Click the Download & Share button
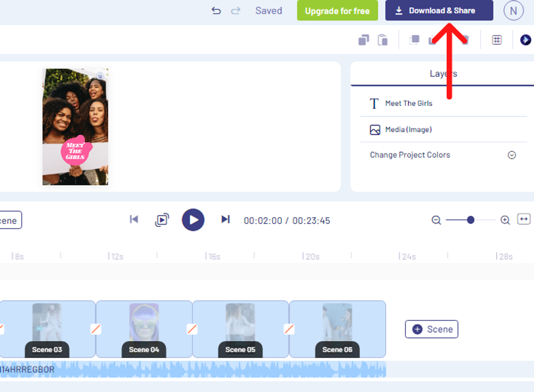Viewport: 534px width, 392px height. point(439,11)
